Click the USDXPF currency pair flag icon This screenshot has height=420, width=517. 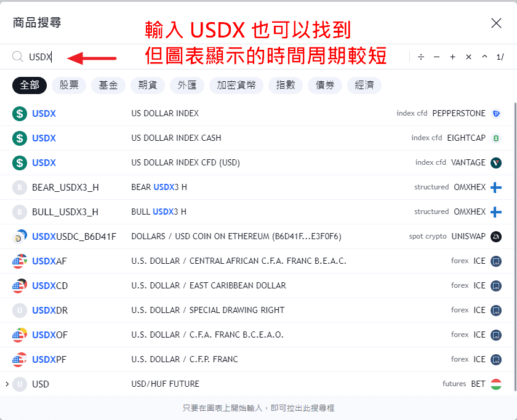[x=20, y=359]
